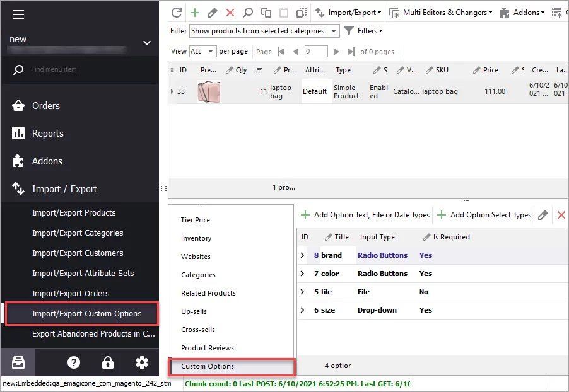The width and height of the screenshot is (569, 392).
Task: Edit selected custom option pencil icon
Action: [x=543, y=215]
